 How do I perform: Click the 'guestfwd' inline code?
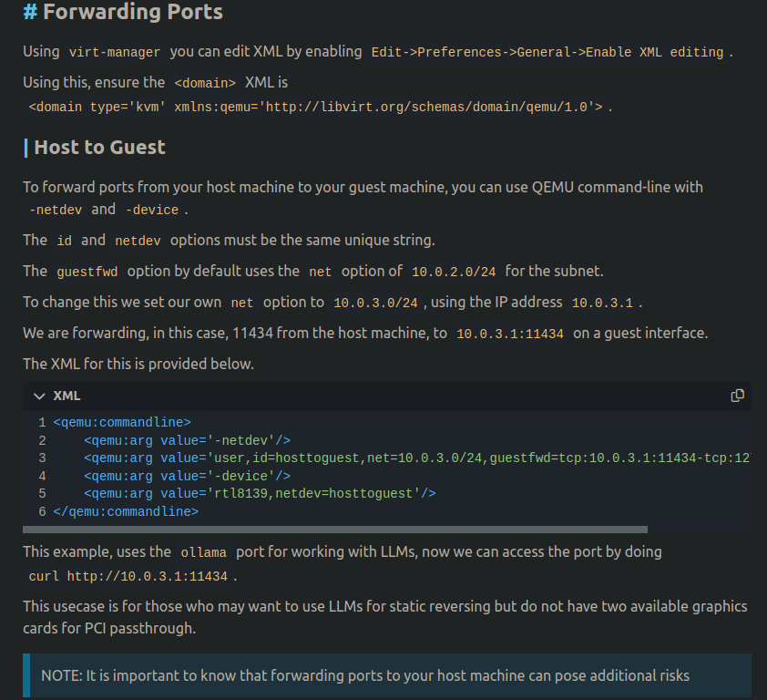[x=87, y=272]
